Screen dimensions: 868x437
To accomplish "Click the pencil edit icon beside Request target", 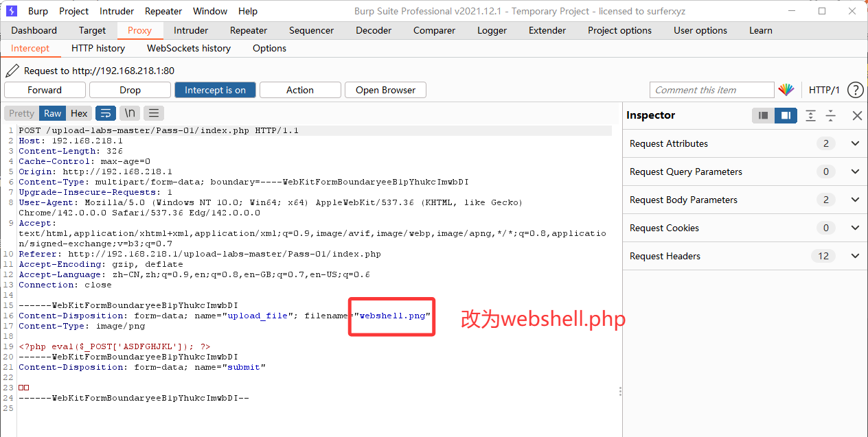I will 12,71.
